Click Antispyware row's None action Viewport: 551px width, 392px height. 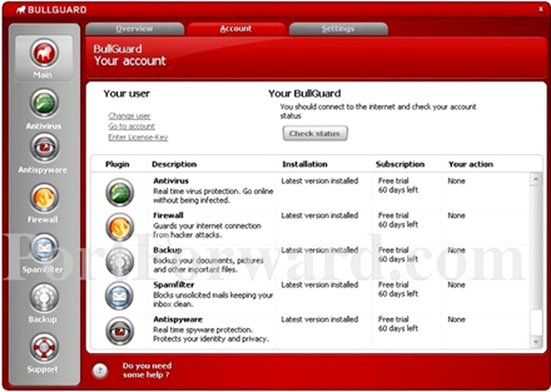tap(456, 319)
